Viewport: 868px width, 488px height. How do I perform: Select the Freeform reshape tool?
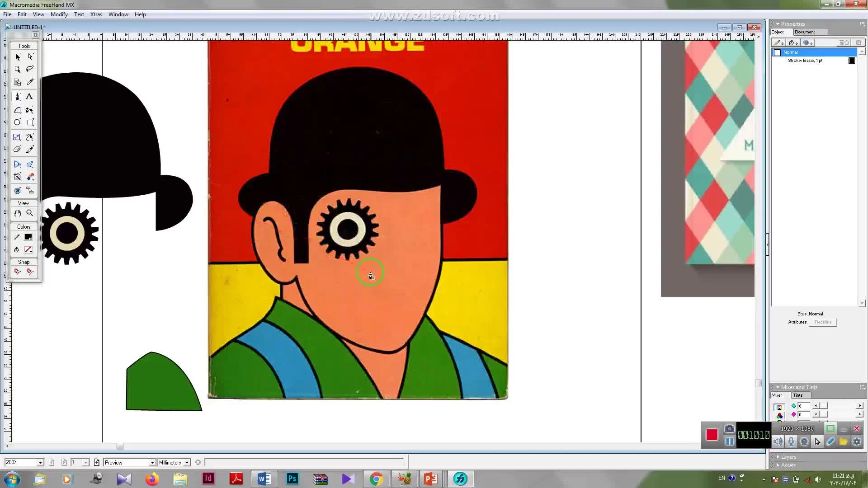pyautogui.click(x=30, y=137)
